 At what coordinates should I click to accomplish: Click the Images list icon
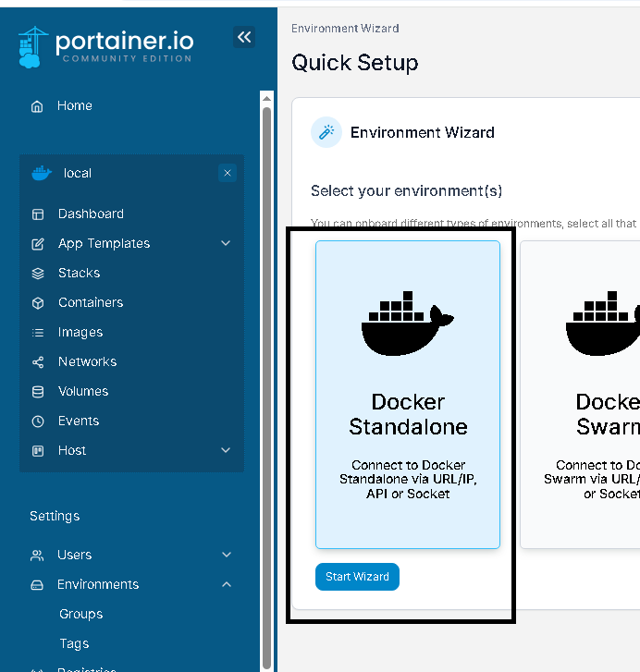[x=38, y=333]
